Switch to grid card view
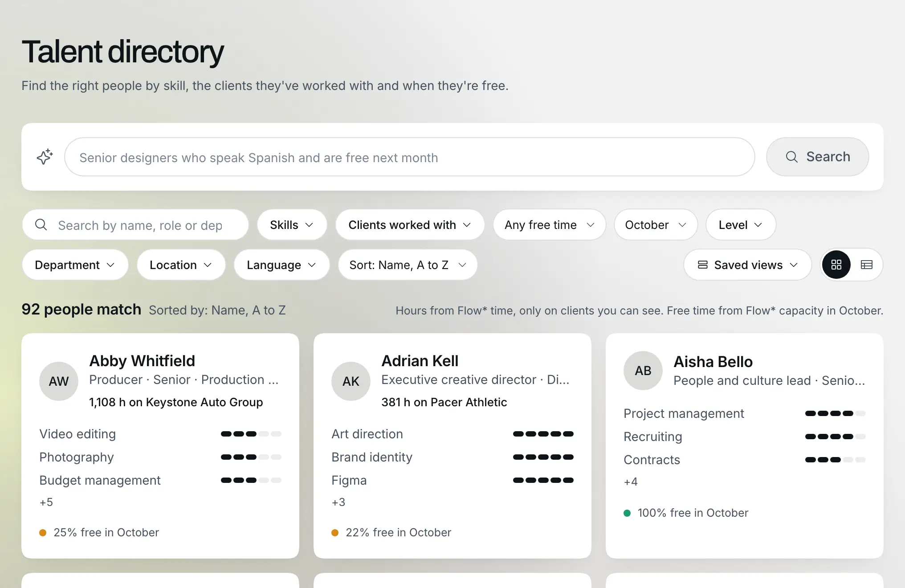Viewport: 905px width, 588px height. pyautogui.click(x=836, y=265)
